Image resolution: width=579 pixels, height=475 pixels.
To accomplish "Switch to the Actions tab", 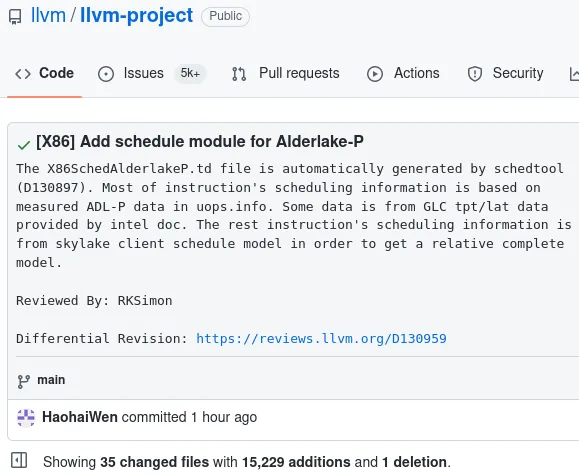I will pos(403,74).
